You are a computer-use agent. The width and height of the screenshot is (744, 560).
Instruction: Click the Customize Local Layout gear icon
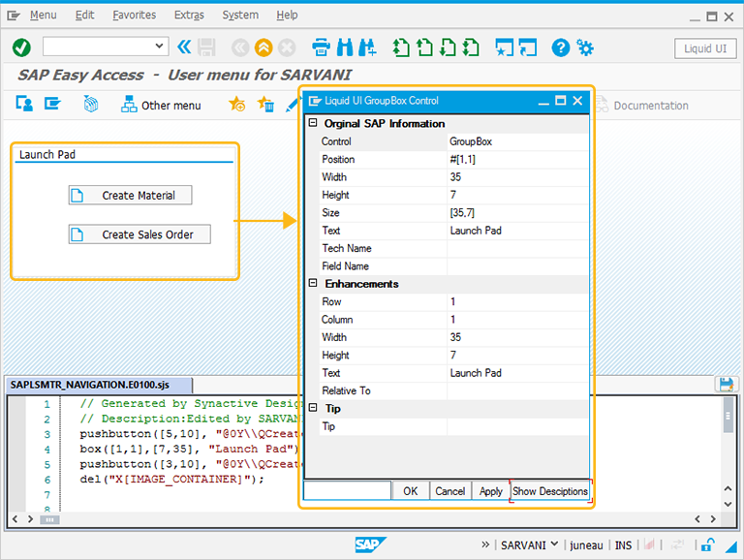[584, 47]
